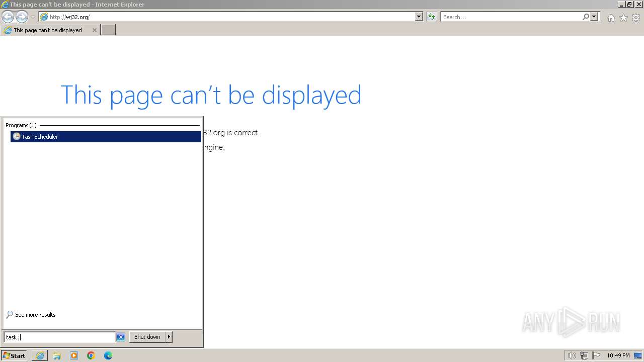Open the recent pages dropdown arrow
This screenshot has height=362, width=644.
(x=33, y=17)
